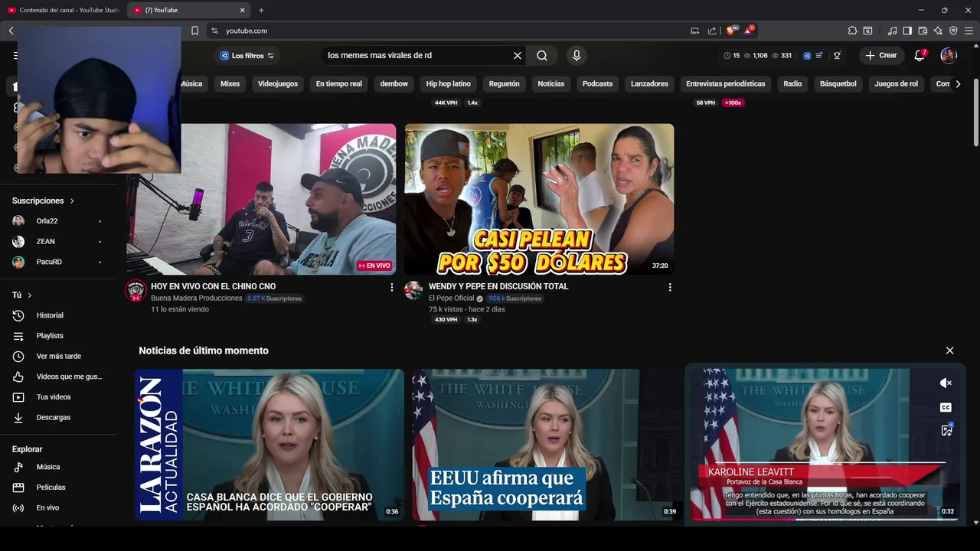Open Historial in sidebar
The width and height of the screenshot is (980, 551).
pos(59,315)
